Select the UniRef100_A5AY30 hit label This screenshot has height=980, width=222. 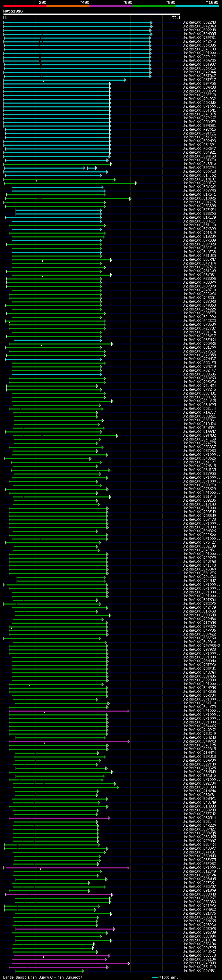pos(199,60)
